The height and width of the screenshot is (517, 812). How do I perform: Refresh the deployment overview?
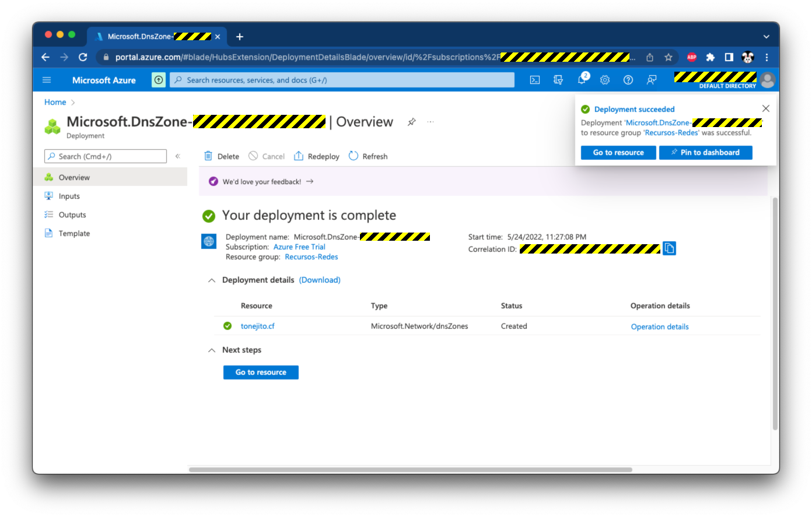368,156
